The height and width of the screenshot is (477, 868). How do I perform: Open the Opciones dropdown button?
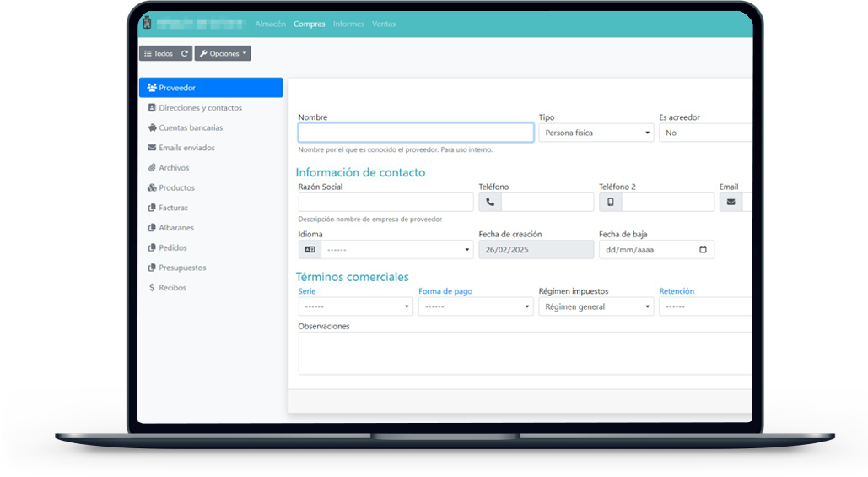(223, 53)
